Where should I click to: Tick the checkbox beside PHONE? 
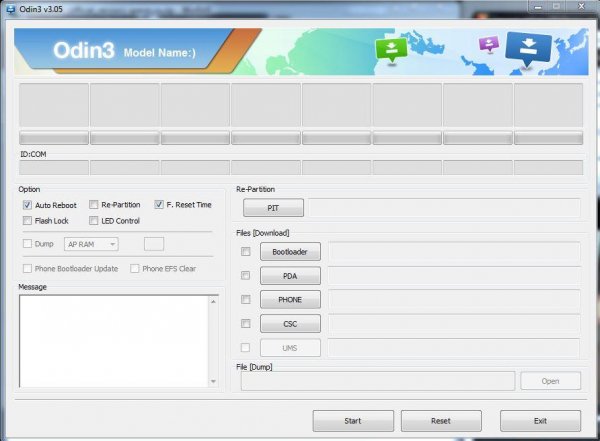tap(246, 299)
